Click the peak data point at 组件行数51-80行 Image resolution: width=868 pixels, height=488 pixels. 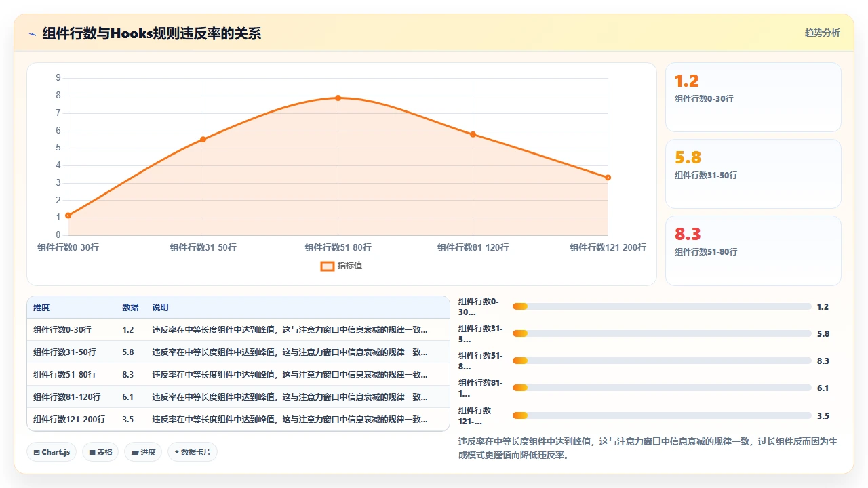click(x=338, y=98)
